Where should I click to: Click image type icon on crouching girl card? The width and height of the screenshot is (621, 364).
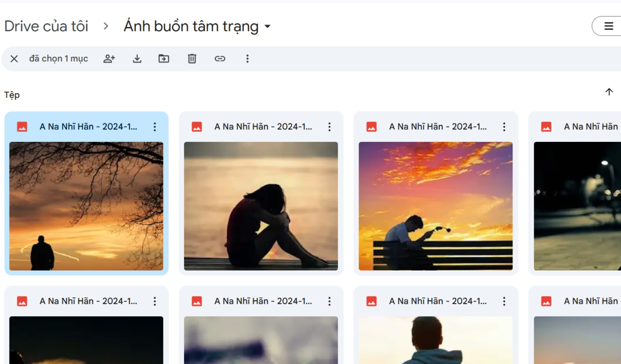(x=197, y=127)
